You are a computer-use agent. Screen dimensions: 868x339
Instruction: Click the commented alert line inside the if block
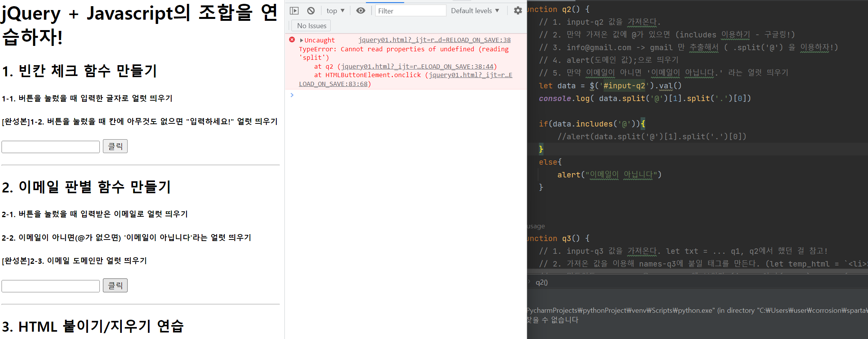tap(652, 137)
